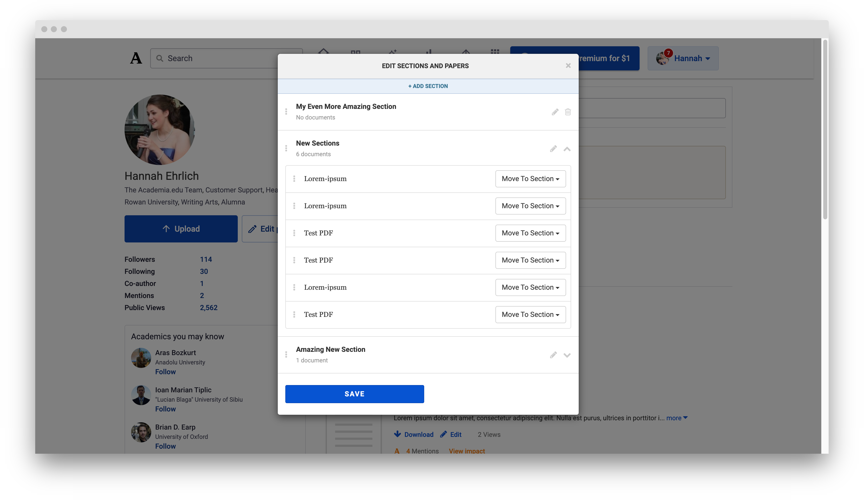Click the drag handle beside Amazing New Section
Screen dimensions: 864x504
coord(286,355)
